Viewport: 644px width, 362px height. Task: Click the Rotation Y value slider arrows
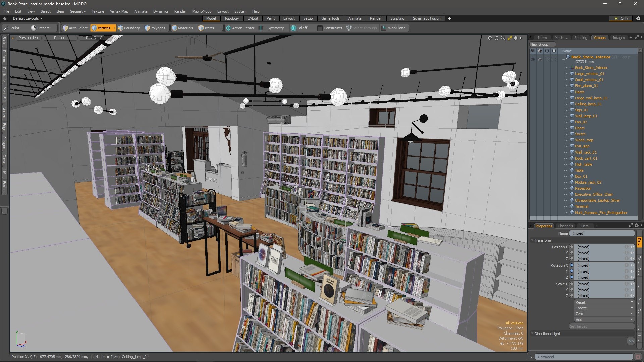632,271
